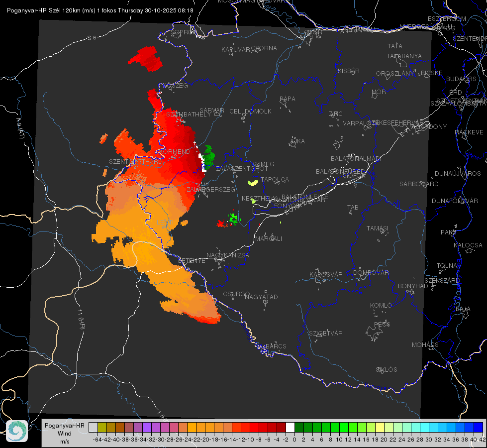Click the 'A 9 (AT)' road label

(x=20, y=128)
